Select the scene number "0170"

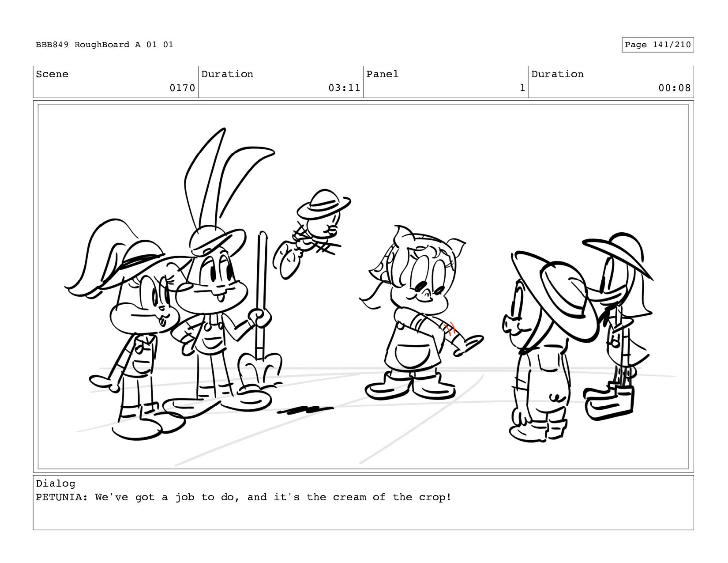(x=182, y=88)
